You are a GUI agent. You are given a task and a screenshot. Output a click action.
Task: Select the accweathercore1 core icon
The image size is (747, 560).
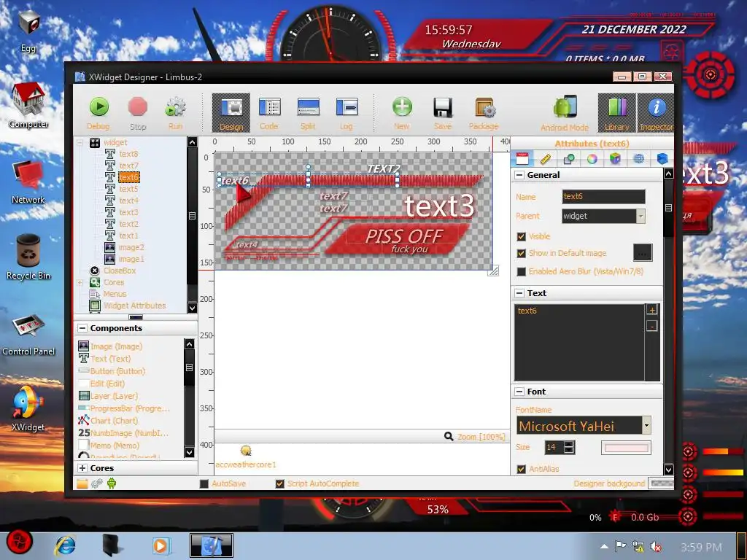click(x=246, y=451)
